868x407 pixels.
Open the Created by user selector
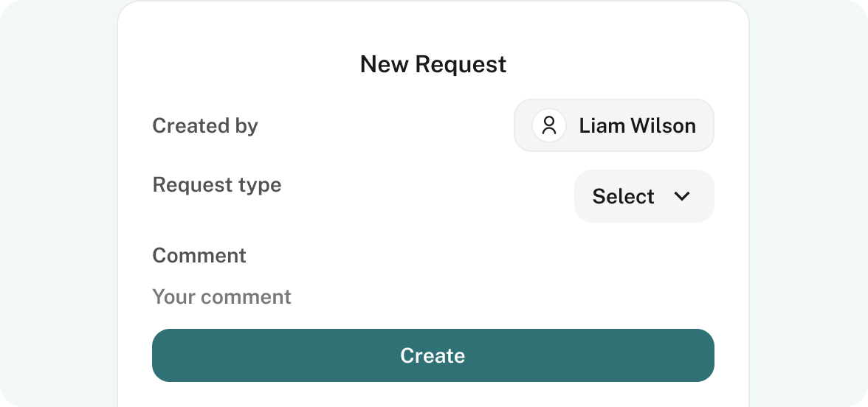(x=614, y=125)
